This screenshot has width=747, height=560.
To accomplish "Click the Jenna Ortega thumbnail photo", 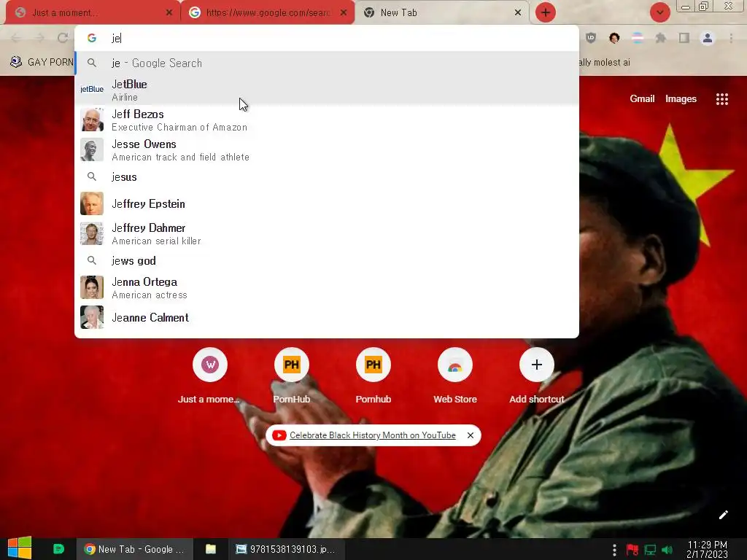I will pos(92,287).
